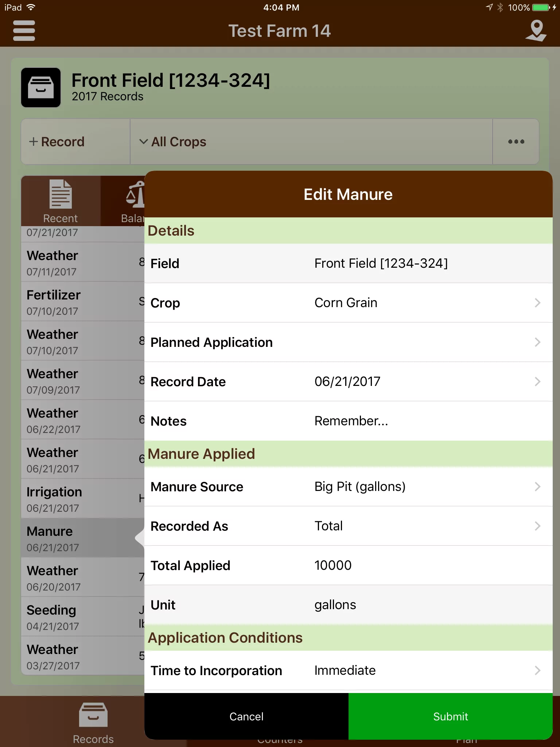Viewport: 560px width, 747px height.
Task: Submit the Edit Manure form
Action: point(451,716)
